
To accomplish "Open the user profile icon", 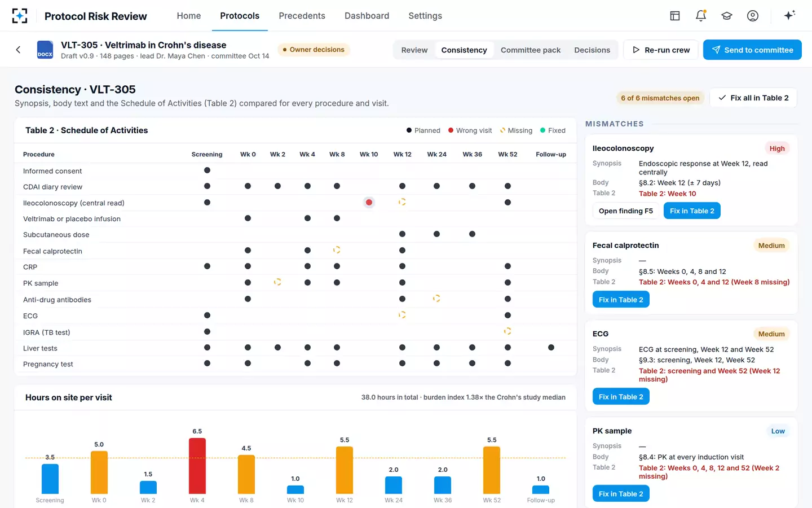I will coord(753,16).
